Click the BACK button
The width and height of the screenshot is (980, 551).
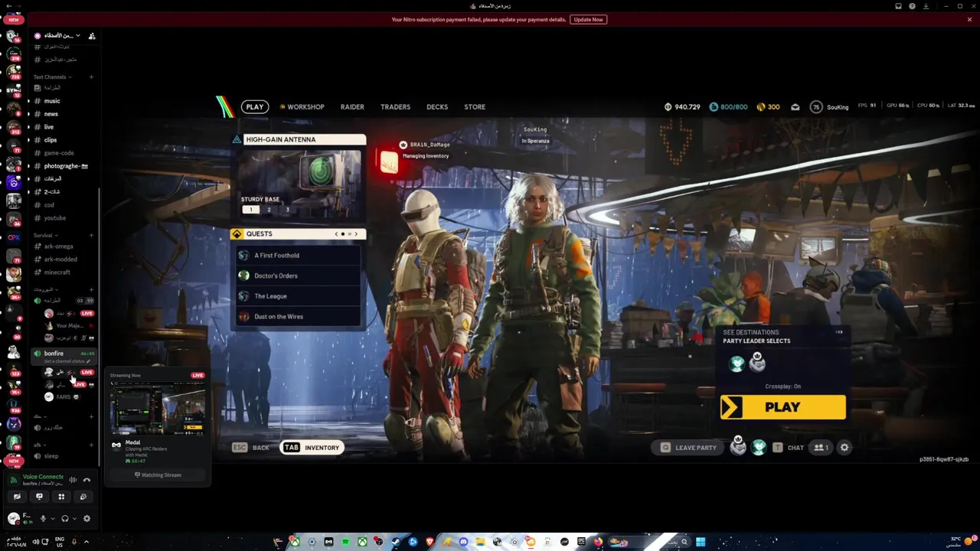pos(251,448)
